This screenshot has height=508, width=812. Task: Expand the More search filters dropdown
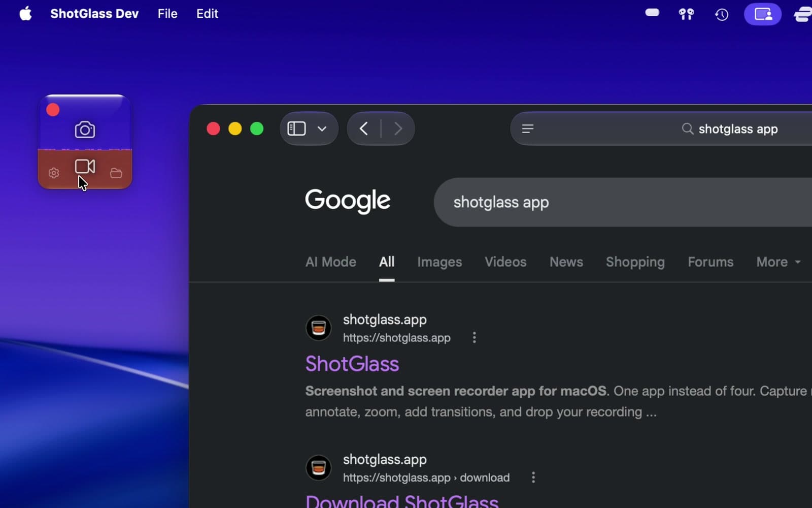pos(779,262)
